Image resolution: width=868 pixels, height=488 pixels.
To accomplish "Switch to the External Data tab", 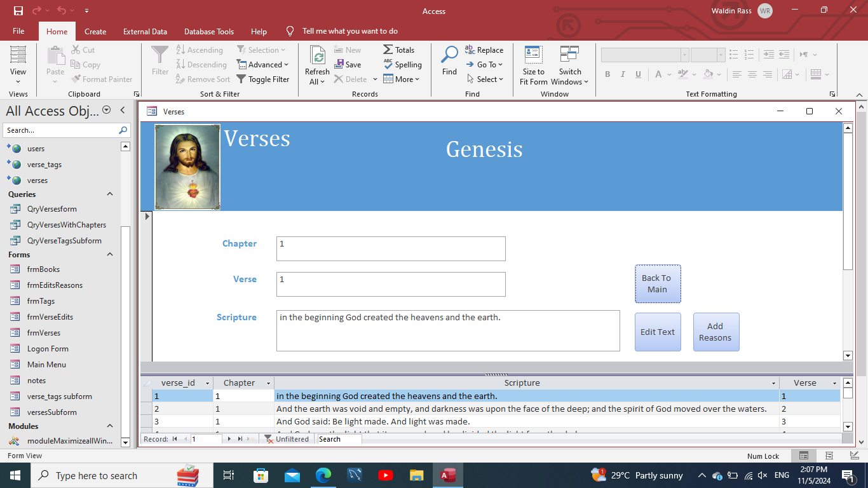I will tap(145, 31).
